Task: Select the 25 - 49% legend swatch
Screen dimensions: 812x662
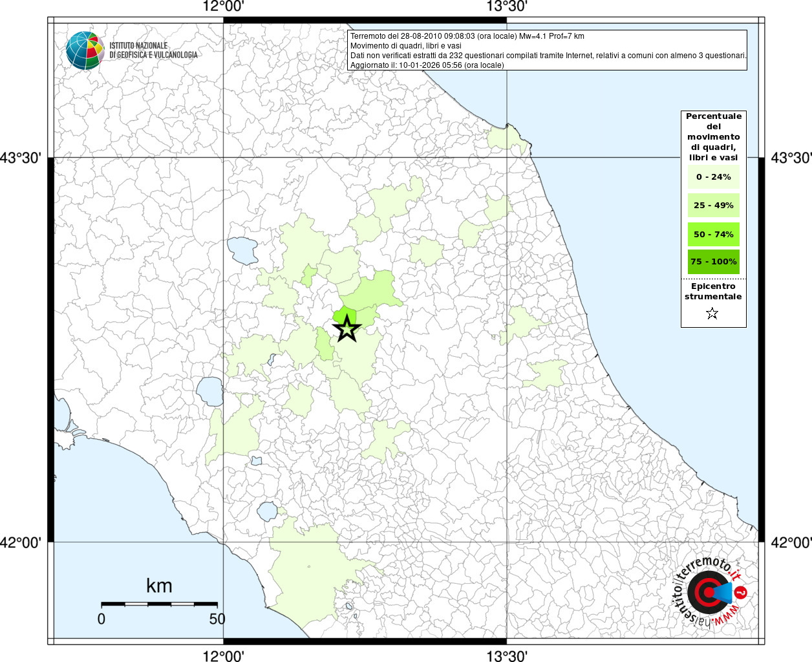Action: pyautogui.click(x=713, y=206)
